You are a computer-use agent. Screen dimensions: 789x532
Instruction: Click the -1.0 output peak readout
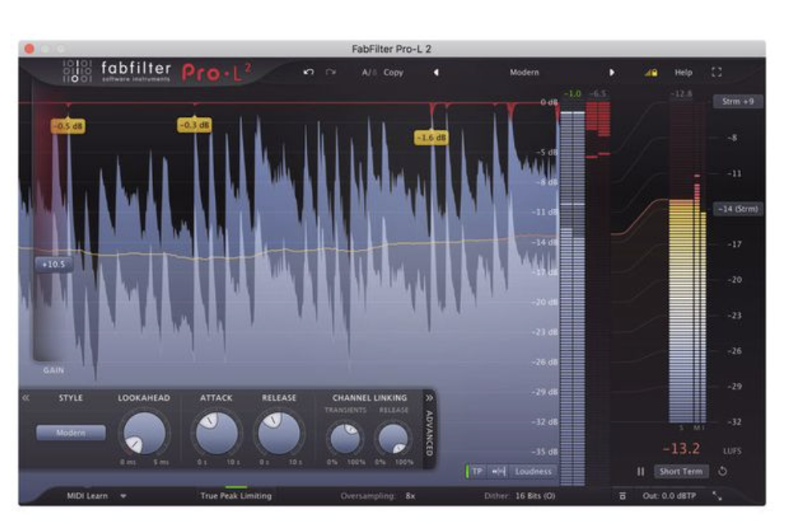pos(573,94)
